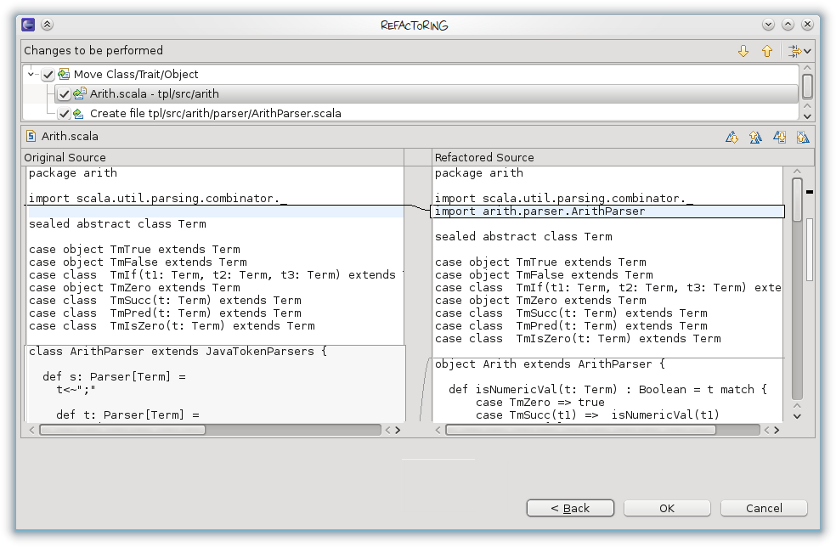The width and height of the screenshot is (836, 547).
Task: Open the Filter Changes icon in the header
Action: tap(794, 51)
